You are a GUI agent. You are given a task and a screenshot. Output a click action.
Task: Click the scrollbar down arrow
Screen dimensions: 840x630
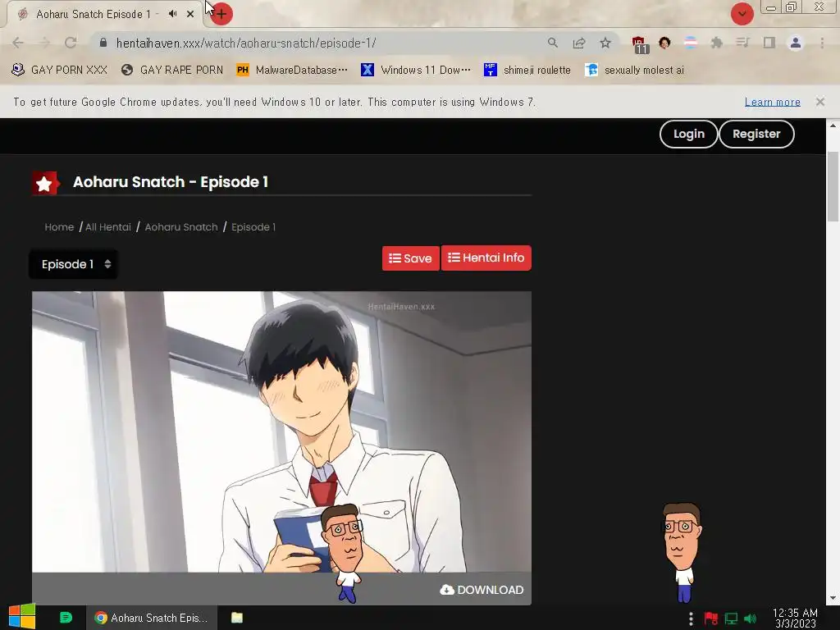(833, 598)
